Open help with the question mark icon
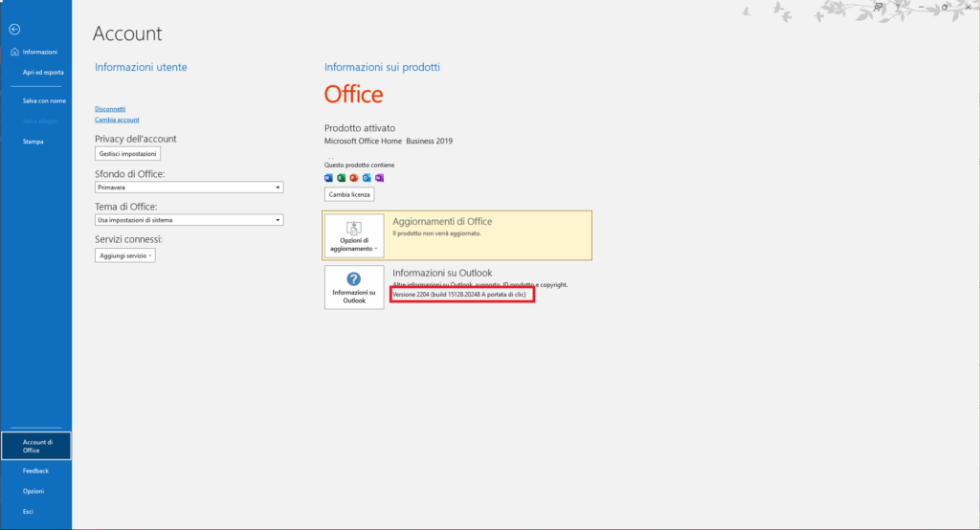 point(898,7)
